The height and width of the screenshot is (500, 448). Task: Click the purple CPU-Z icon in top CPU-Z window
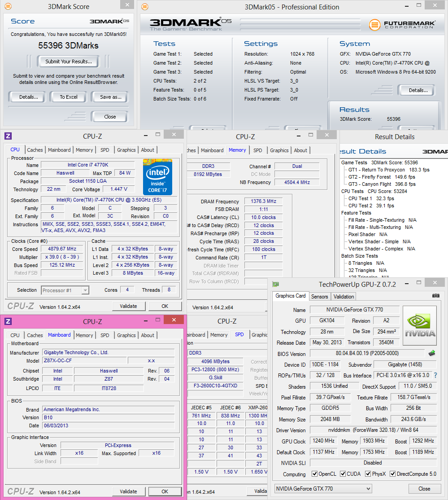click(8, 136)
